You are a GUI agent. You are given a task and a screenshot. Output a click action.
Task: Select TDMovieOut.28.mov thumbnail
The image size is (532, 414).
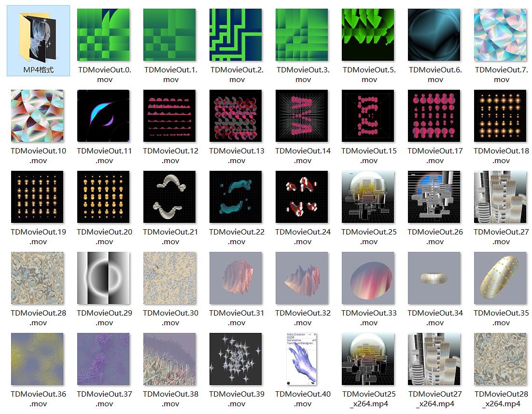point(37,278)
